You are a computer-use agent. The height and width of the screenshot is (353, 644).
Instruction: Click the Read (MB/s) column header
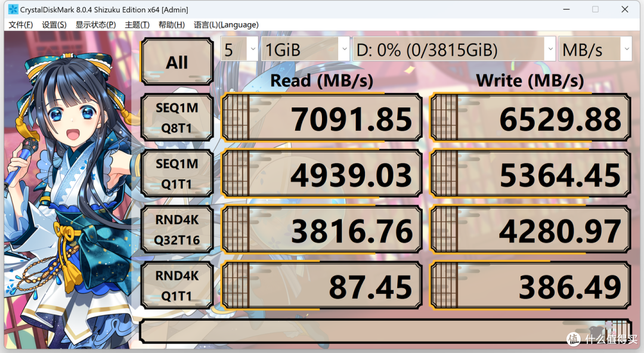(x=321, y=80)
